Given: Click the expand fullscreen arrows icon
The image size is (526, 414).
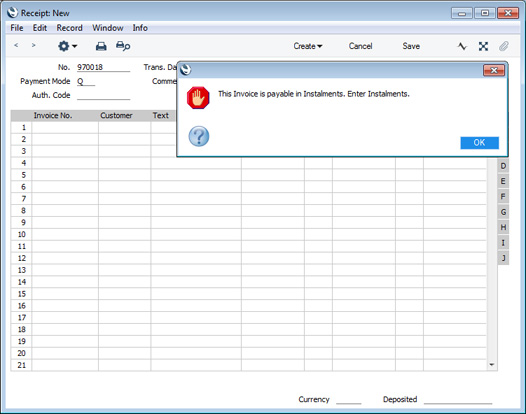Looking at the screenshot, I should (x=483, y=46).
